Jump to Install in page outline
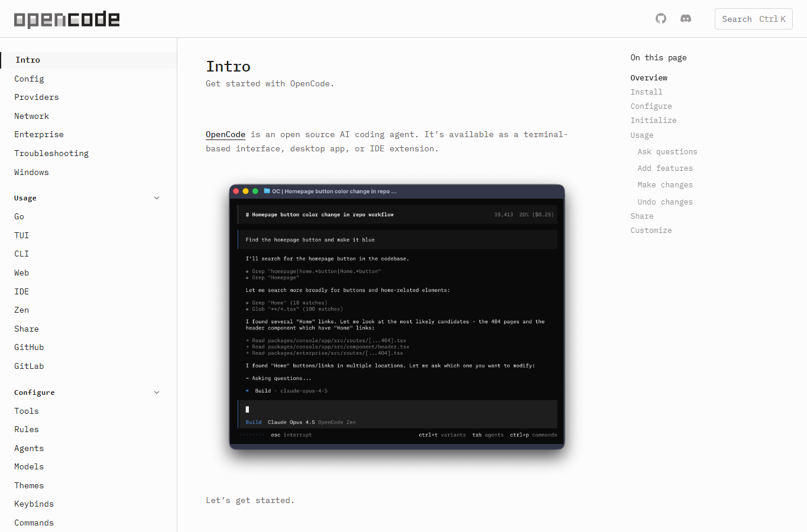This screenshot has width=807, height=532. (646, 92)
